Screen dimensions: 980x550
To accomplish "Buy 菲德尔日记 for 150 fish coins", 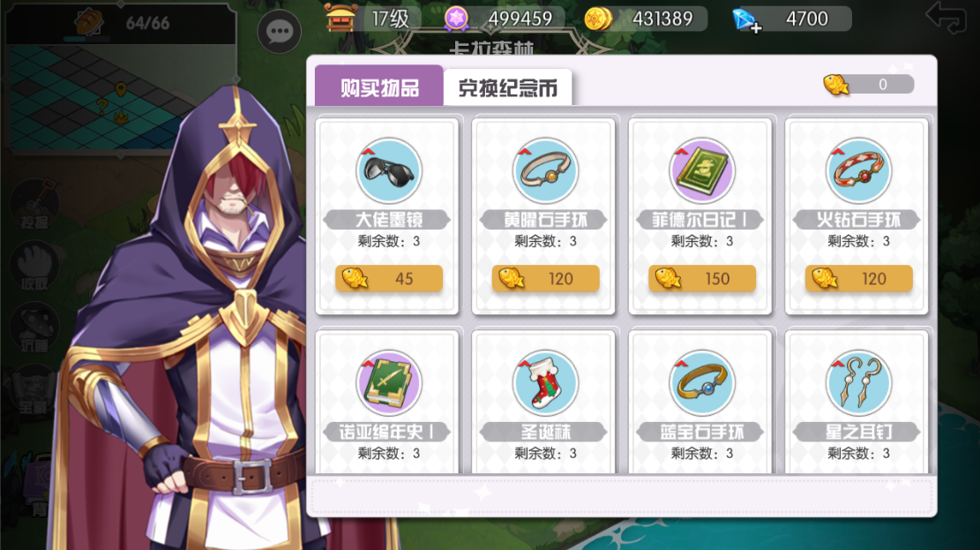I will (702, 278).
